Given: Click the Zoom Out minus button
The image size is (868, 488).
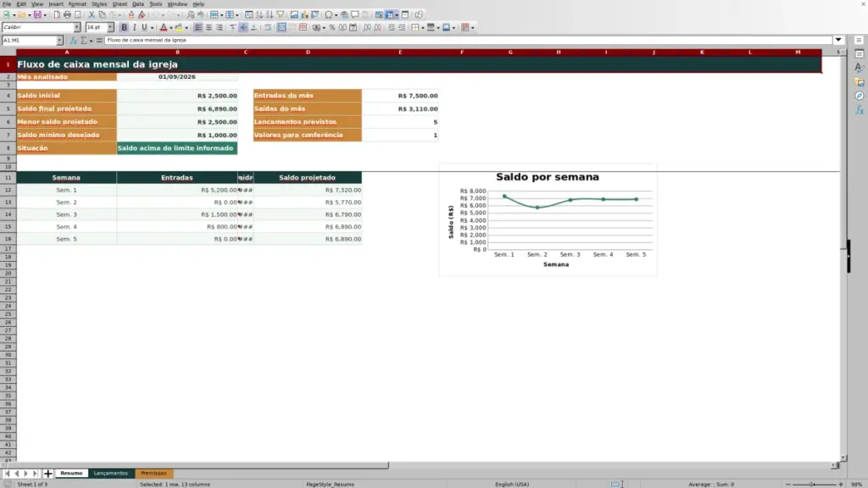Looking at the screenshot, I should (787, 485).
